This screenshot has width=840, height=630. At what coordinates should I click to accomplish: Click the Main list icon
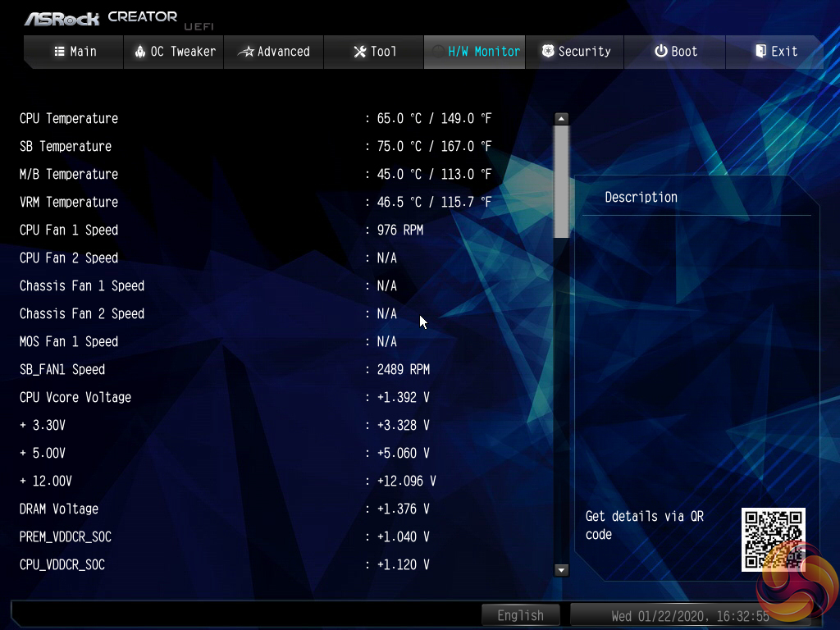point(59,52)
